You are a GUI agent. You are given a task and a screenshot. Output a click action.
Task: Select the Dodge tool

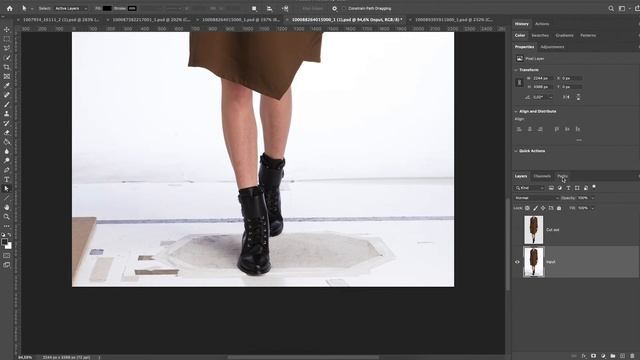(7, 161)
